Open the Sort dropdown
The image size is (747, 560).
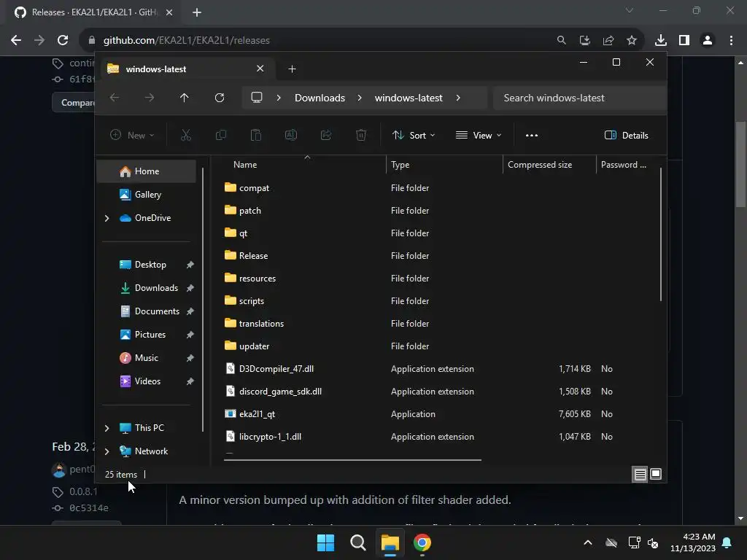click(x=414, y=135)
